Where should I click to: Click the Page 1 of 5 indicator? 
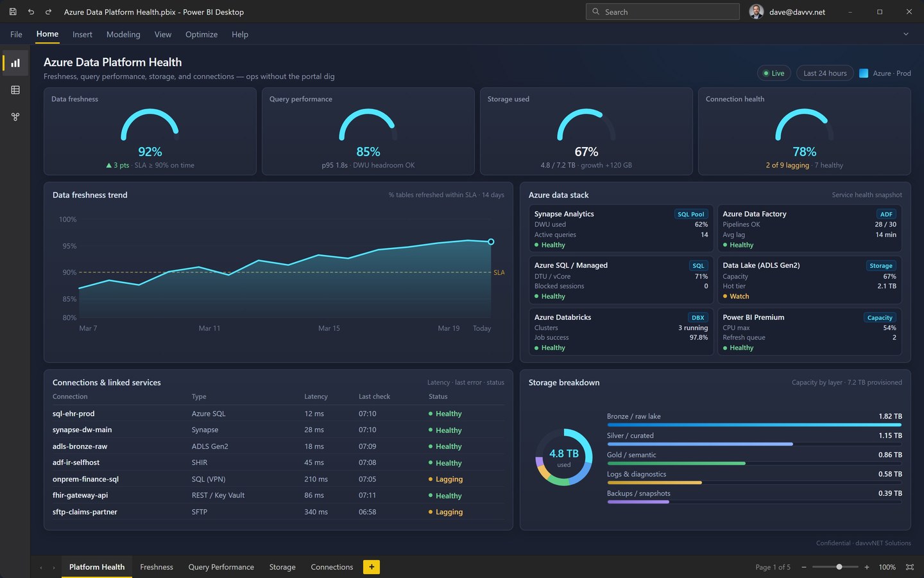773,567
